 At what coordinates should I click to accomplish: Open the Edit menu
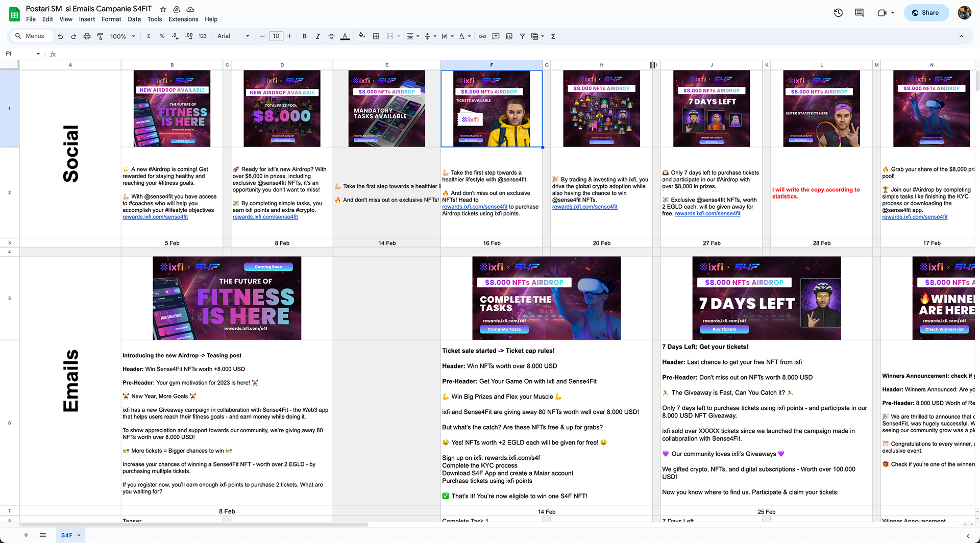point(47,19)
